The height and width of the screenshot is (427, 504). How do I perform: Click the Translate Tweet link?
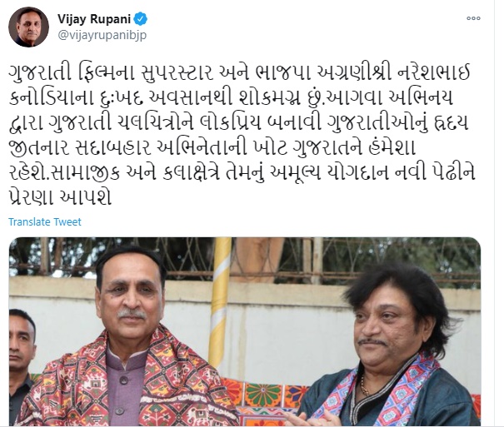tap(45, 222)
